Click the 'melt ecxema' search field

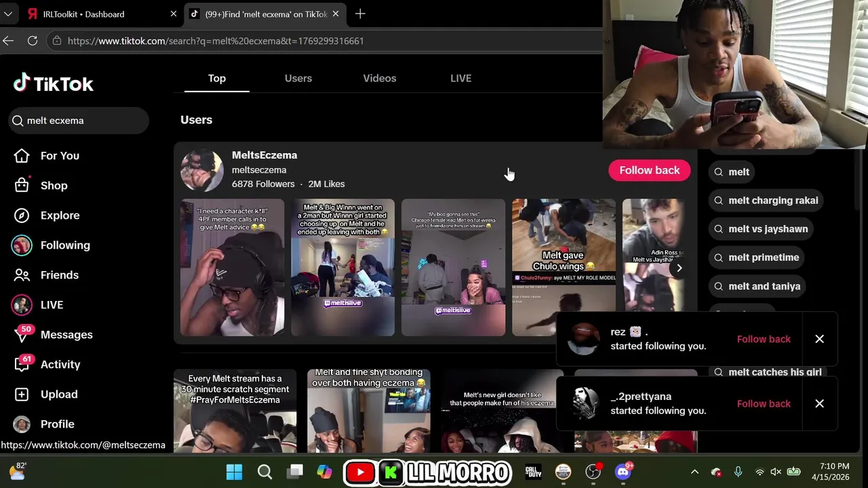pos(79,121)
